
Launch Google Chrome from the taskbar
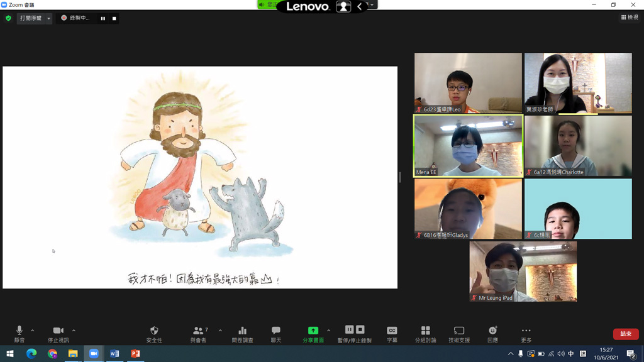(x=52, y=353)
